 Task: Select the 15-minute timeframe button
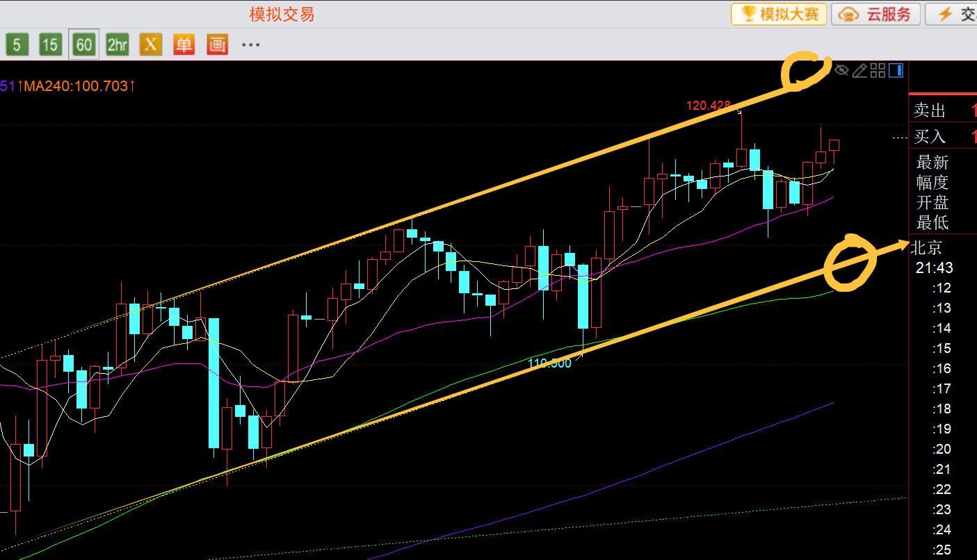pos(50,46)
